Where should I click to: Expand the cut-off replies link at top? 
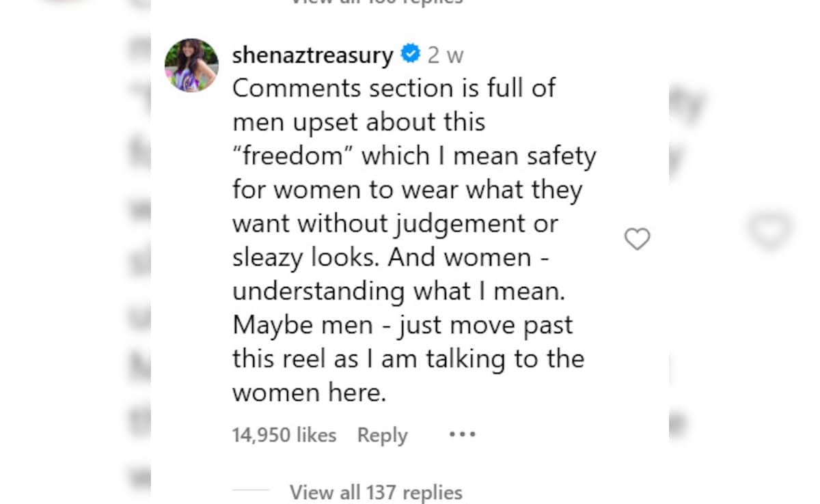tap(376, 2)
